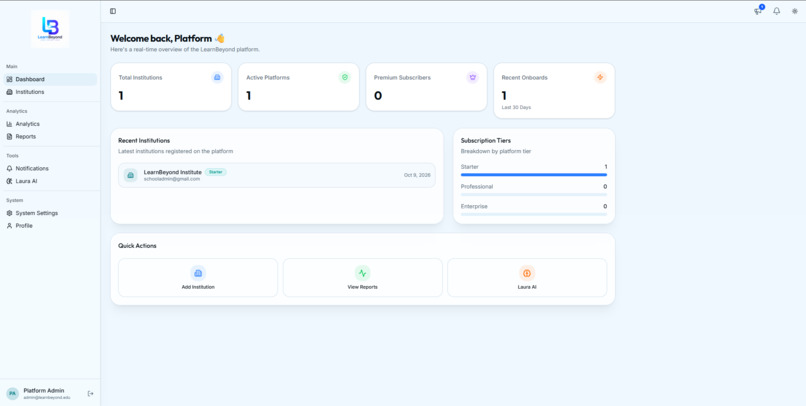Click the Quick Actions heading
The height and width of the screenshot is (406, 806).
click(137, 246)
